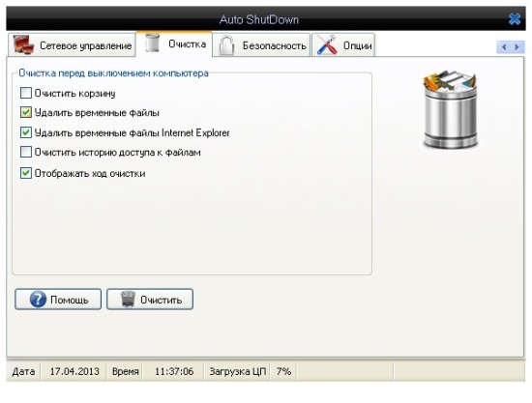
Task: Click the trash can icon on Очистка tab
Action: [152, 43]
